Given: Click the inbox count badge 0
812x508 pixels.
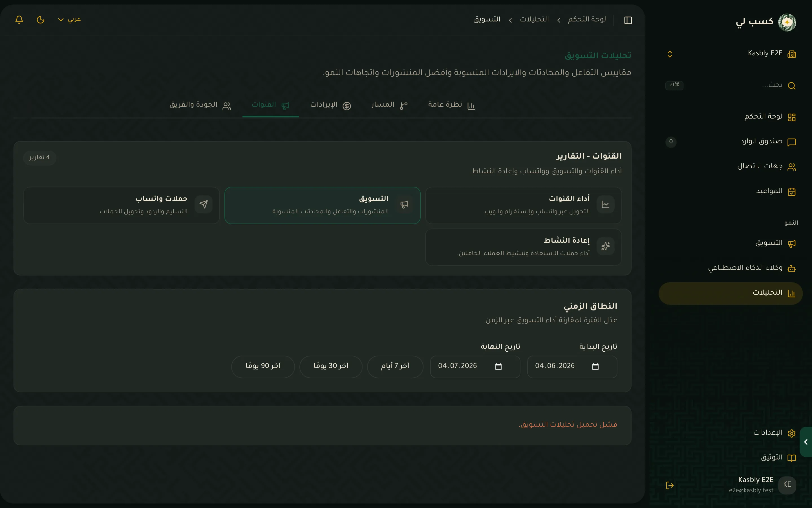Looking at the screenshot, I should pyautogui.click(x=671, y=141).
